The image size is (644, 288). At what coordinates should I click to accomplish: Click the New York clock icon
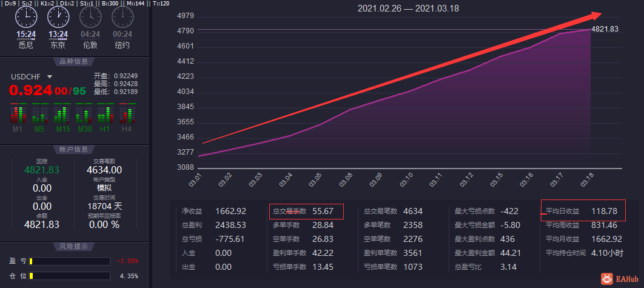(122, 17)
